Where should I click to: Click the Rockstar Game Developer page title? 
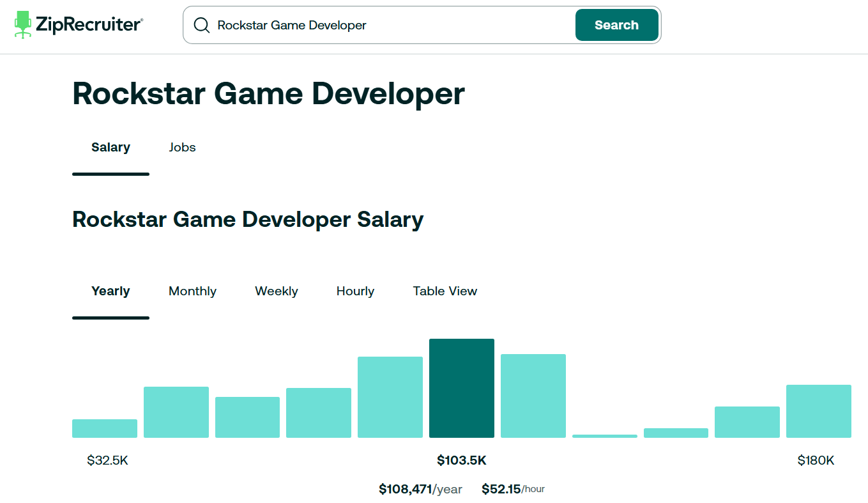coord(268,93)
